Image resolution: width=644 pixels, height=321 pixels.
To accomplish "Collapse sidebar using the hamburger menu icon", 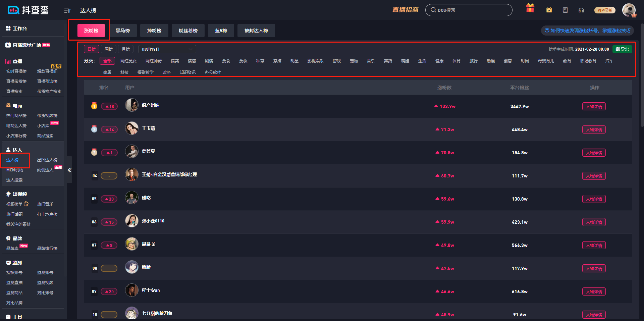I will pos(67,10).
